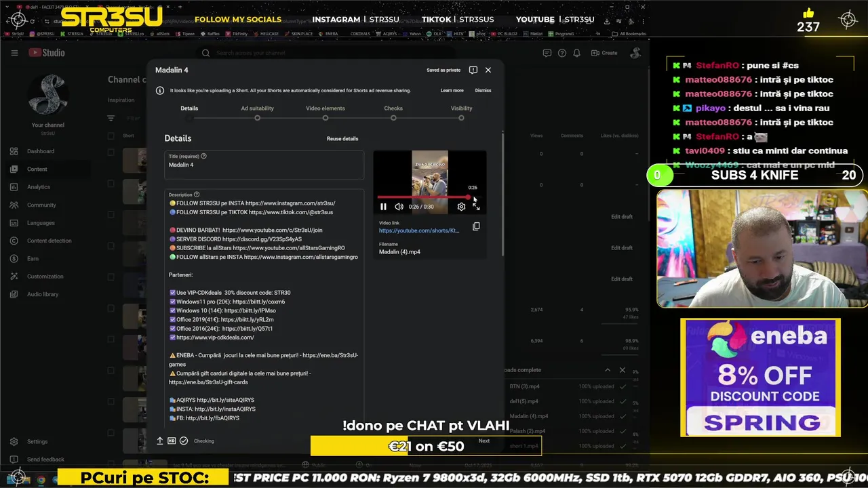The width and height of the screenshot is (868, 488).
Task: Copy the video link with the copy icon
Action: 476,226
